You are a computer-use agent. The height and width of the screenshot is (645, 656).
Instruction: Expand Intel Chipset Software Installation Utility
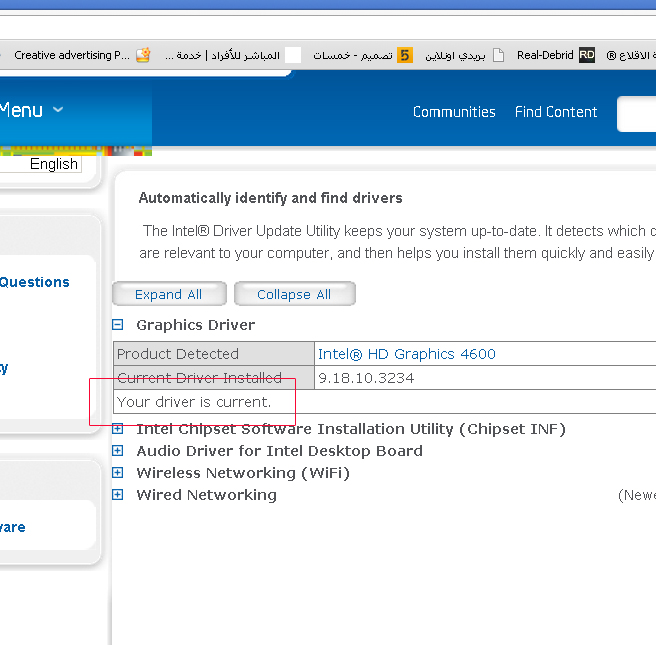(118, 429)
